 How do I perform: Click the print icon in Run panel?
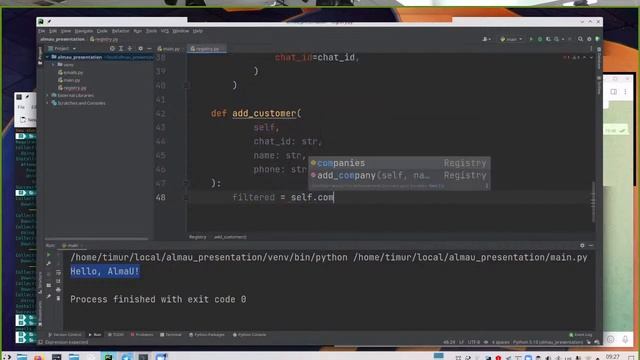pyautogui.click(x=58, y=290)
